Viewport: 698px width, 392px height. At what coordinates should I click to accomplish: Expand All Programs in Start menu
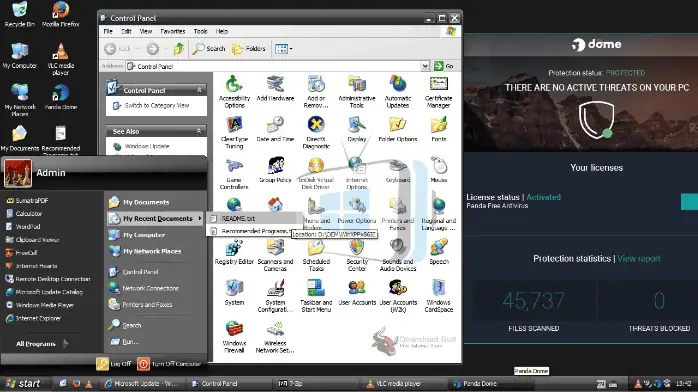(x=42, y=344)
